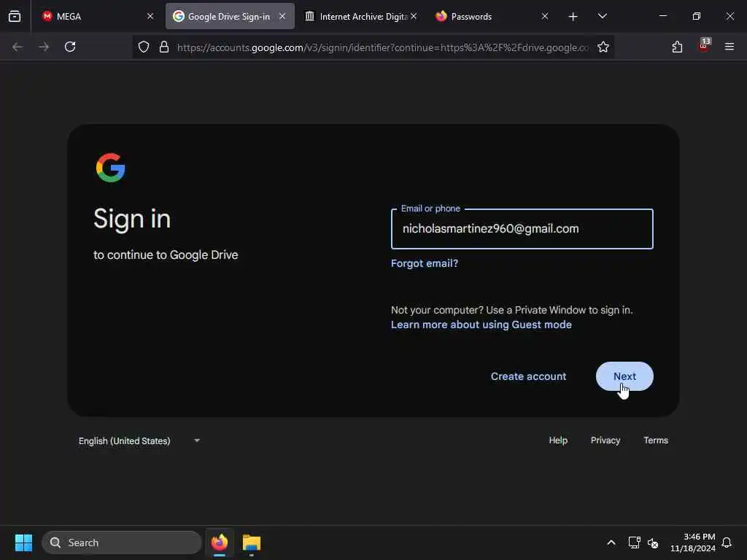Open the clock showing 3:46 PM
This screenshot has height=560, width=747.
[693, 542]
